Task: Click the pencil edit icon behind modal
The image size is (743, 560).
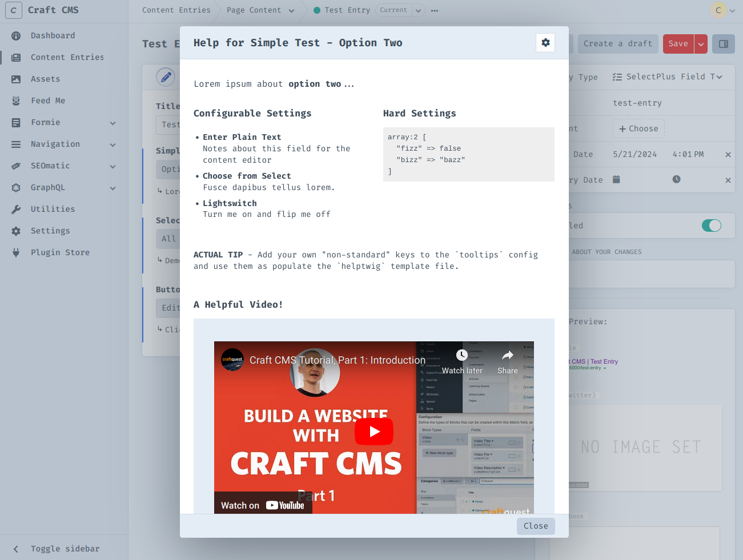Action: tap(166, 76)
